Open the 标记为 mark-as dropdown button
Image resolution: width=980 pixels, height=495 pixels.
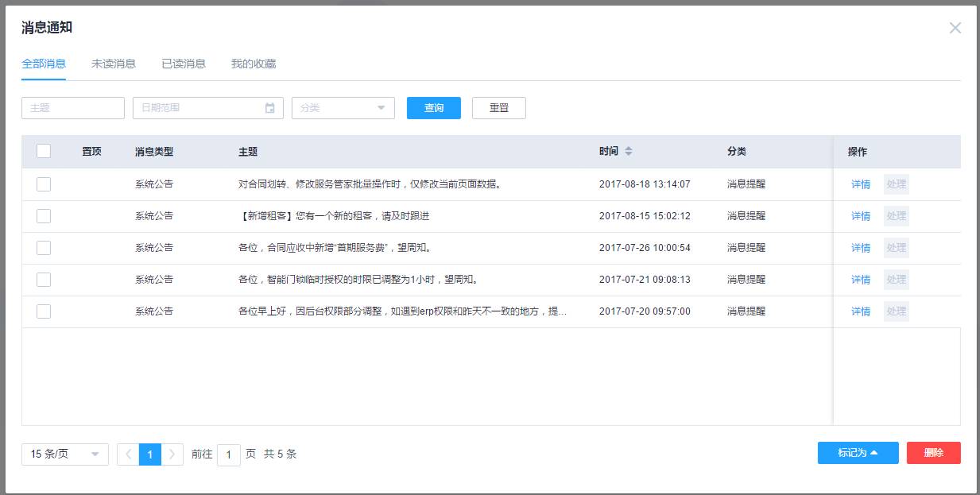[x=858, y=453]
